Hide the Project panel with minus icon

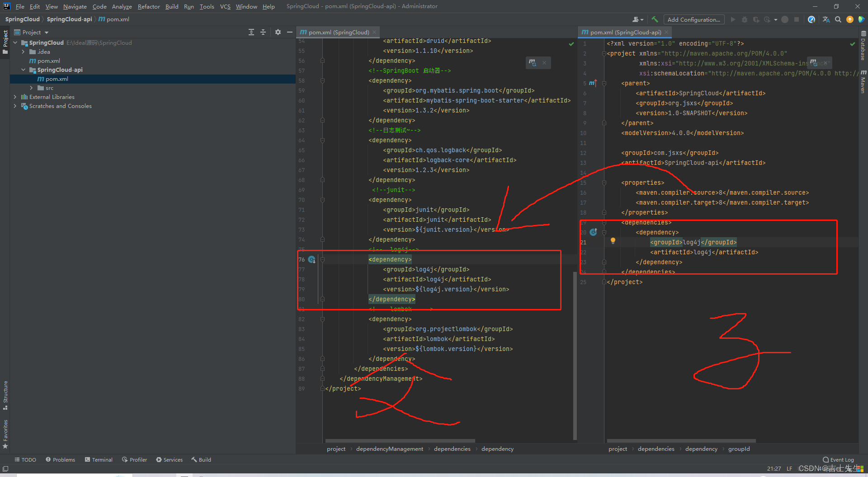click(x=290, y=32)
